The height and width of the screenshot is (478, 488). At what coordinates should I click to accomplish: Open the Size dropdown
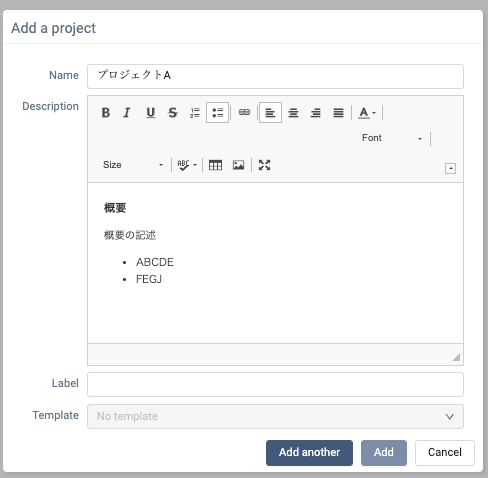click(133, 165)
